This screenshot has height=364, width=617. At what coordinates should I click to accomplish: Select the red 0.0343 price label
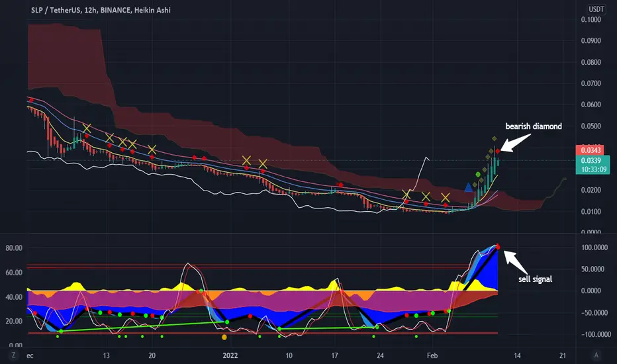(x=590, y=150)
